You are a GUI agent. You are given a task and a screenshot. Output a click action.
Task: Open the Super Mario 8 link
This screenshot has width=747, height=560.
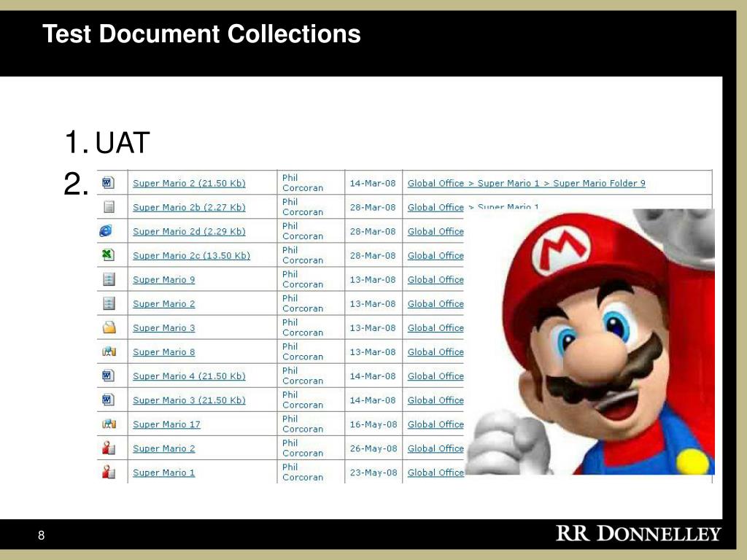164,352
